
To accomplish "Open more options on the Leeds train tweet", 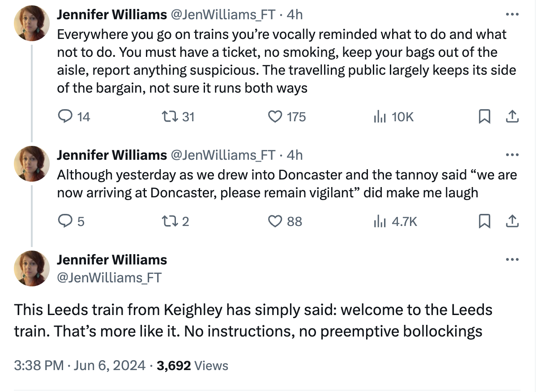I will (512, 260).
